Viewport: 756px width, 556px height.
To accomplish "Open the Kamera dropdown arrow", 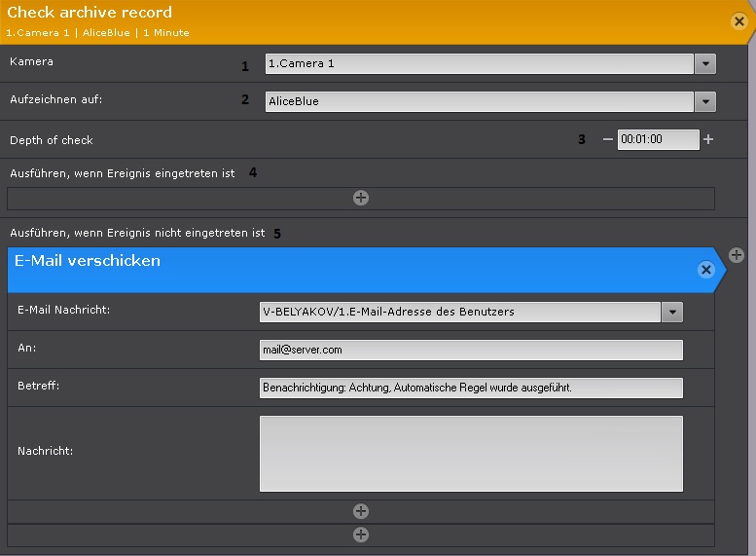I will click(705, 64).
